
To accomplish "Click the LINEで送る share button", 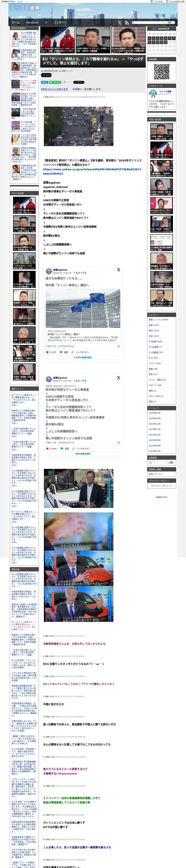I will click(55, 82).
